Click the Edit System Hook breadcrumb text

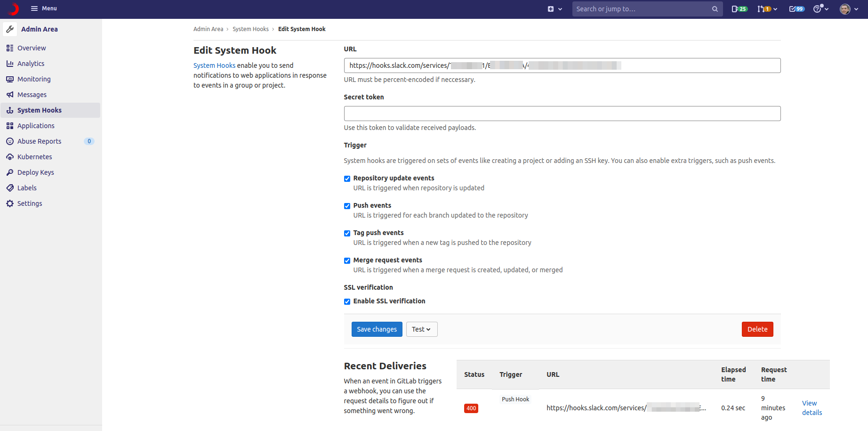[302, 29]
